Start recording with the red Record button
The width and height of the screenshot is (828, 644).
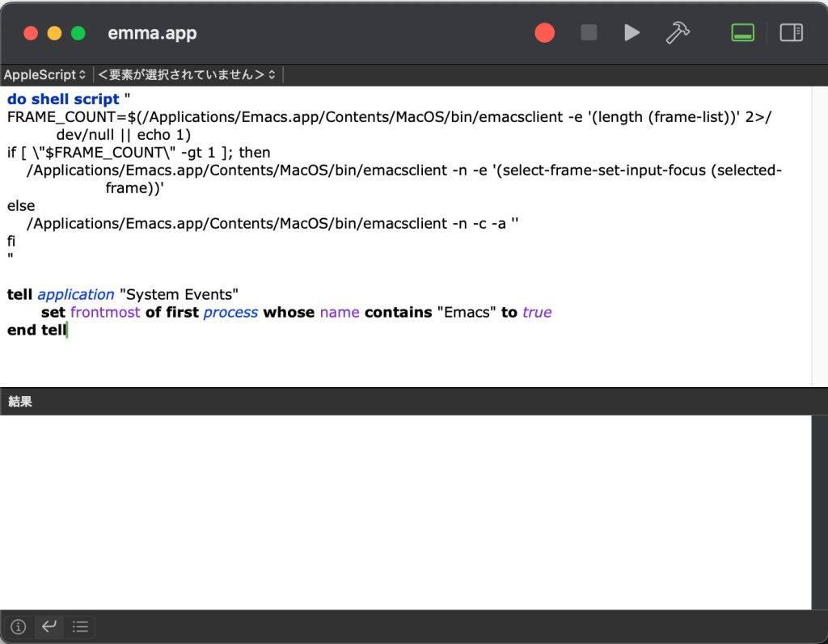544,33
